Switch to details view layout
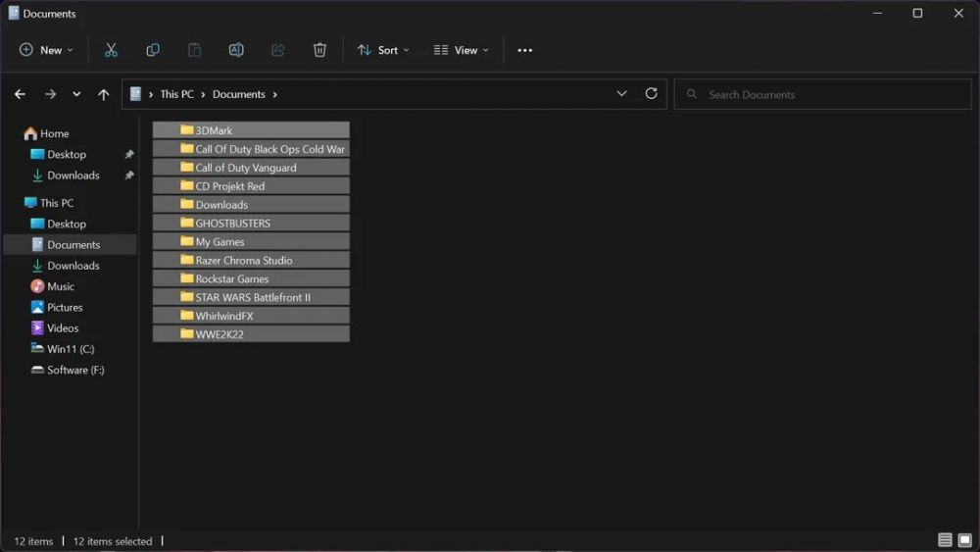This screenshot has width=980, height=552. (x=945, y=540)
